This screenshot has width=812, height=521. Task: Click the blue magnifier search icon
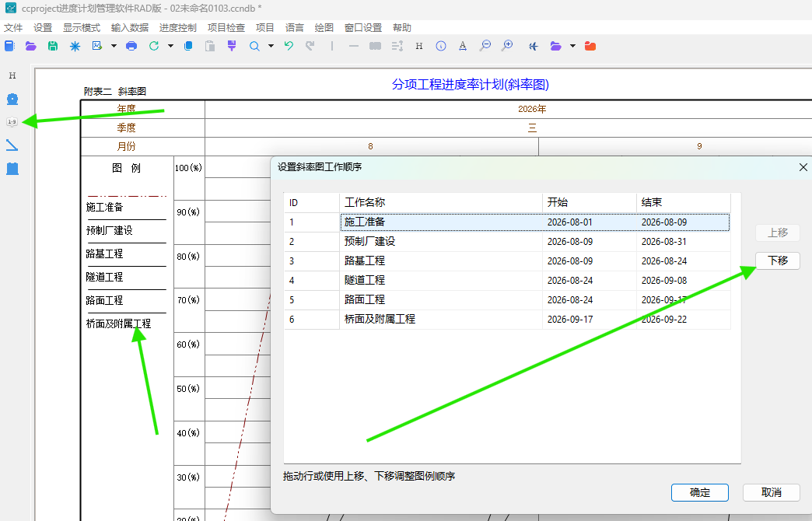(x=254, y=46)
